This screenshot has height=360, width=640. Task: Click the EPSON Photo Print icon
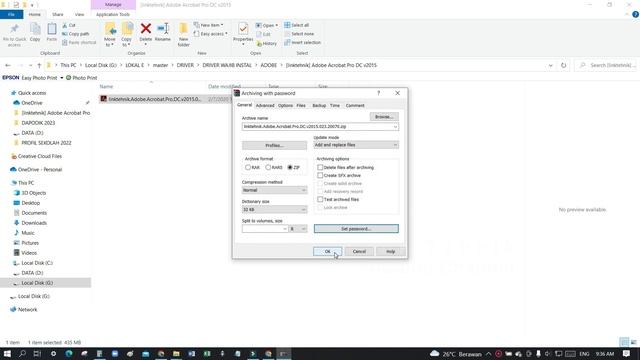click(x=68, y=78)
